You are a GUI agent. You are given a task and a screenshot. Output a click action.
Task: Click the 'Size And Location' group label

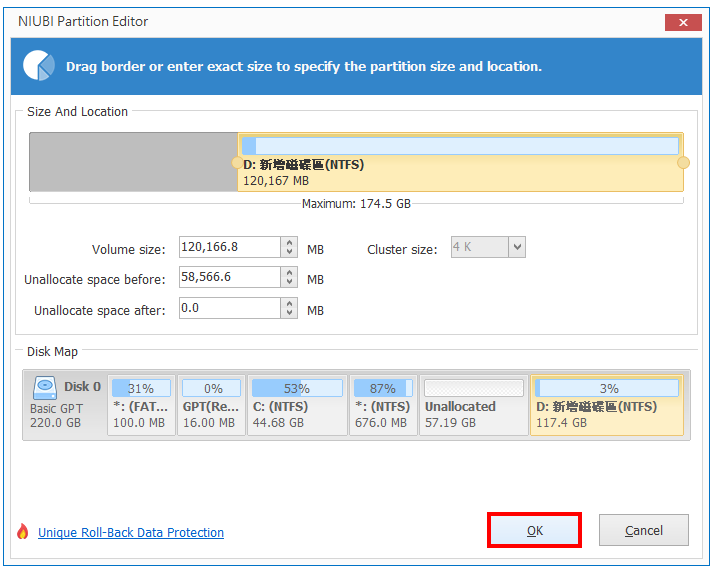77,112
